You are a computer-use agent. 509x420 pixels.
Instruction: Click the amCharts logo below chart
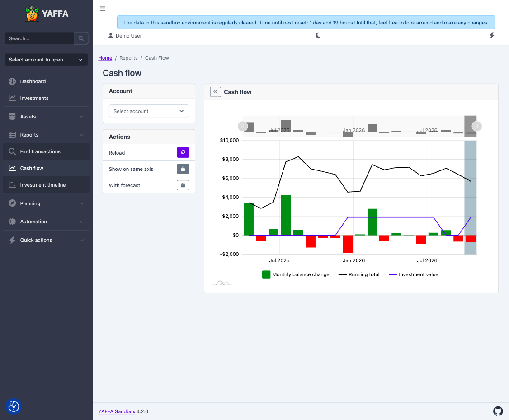(x=222, y=283)
